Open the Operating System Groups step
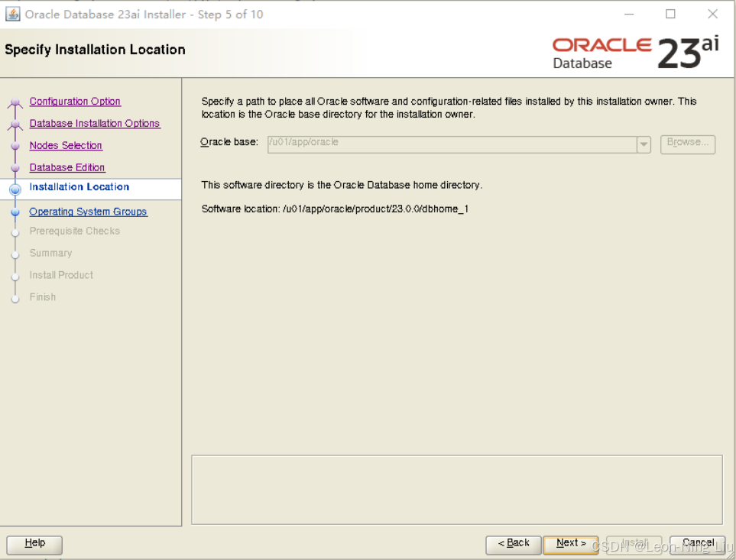Viewport: 736px width, 560px height. 88,212
